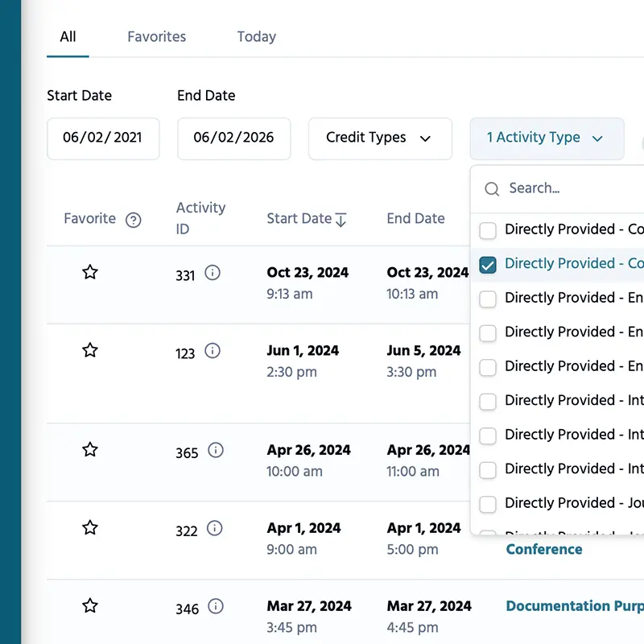Click the Start Date sort arrow icon
This screenshot has height=644, width=644.
(341, 219)
